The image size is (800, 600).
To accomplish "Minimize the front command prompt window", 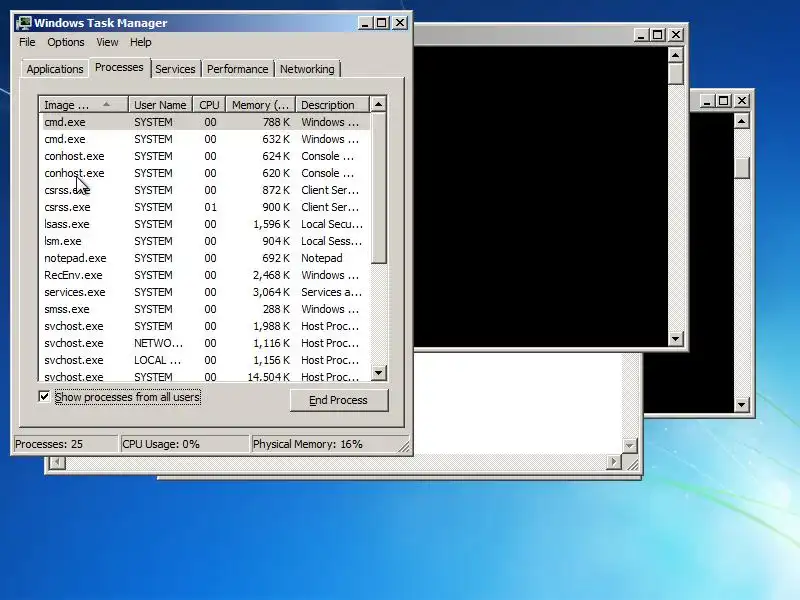I will [641, 35].
